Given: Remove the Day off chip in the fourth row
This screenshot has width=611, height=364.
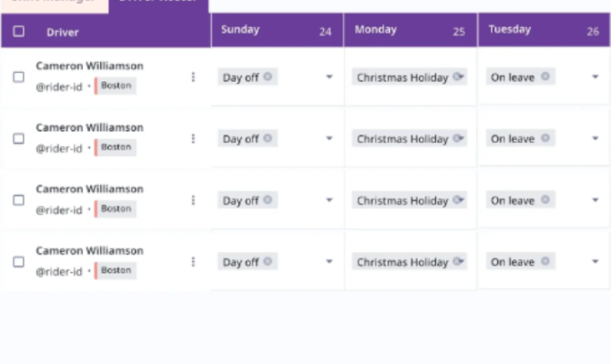Looking at the screenshot, I should pos(268,261).
